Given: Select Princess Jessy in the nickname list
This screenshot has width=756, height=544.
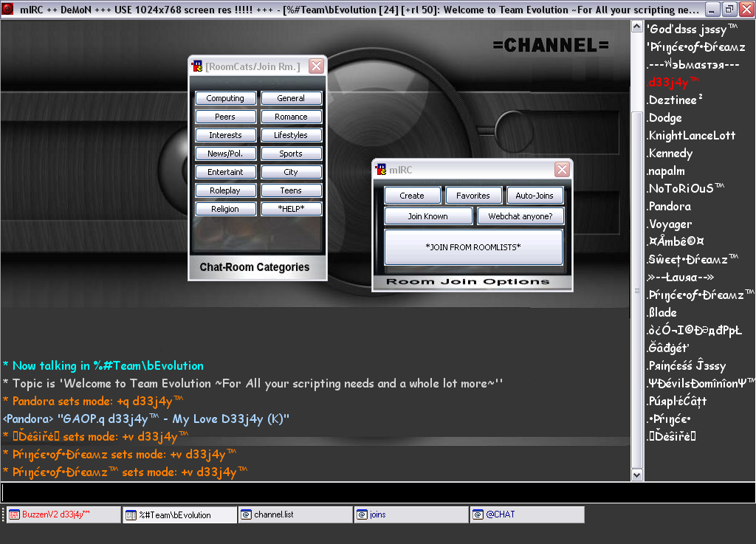Looking at the screenshot, I should click(687, 365).
